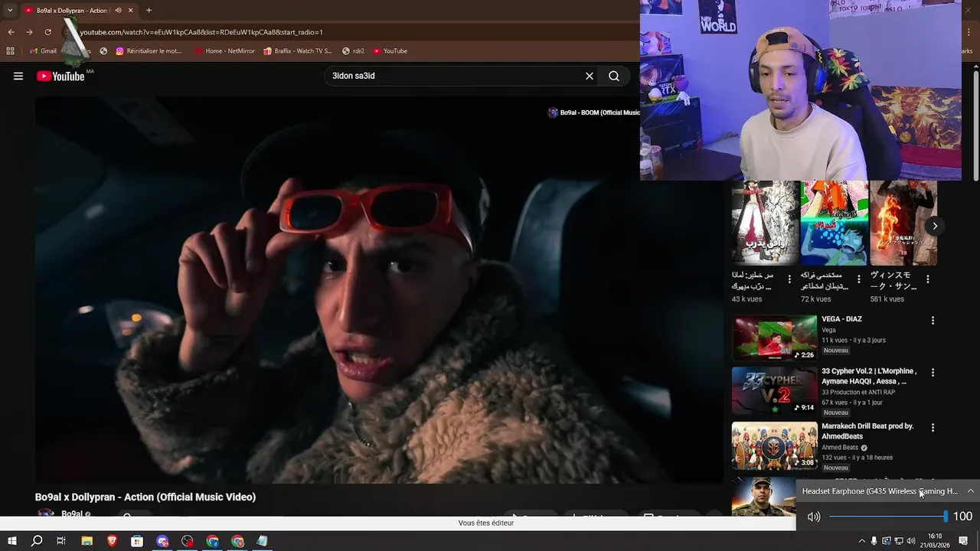Open the rdr2 bookmark
Image resolution: width=980 pixels, height=551 pixels.
click(353, 51)
